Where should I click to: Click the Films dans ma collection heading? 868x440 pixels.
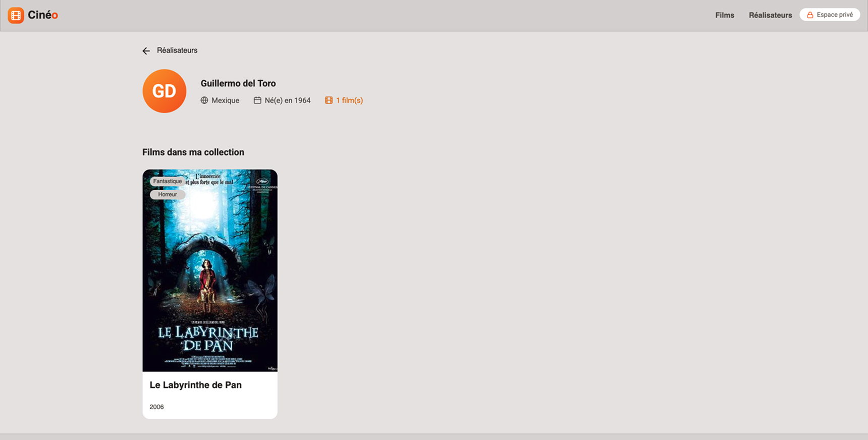[x=193, y=152]
